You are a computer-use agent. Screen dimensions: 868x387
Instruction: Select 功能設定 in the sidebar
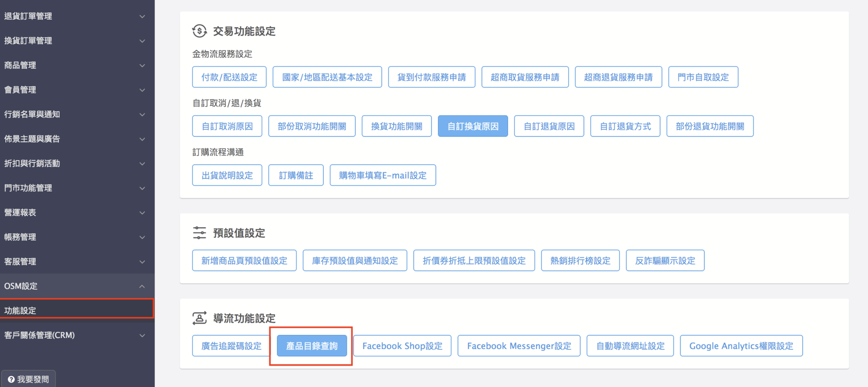77,310
